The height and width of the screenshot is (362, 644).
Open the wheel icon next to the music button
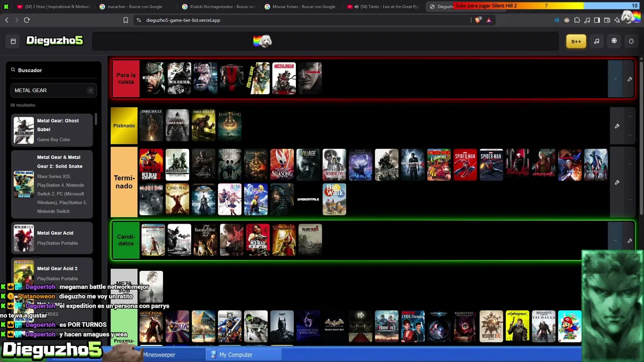(x=614, y=41)
